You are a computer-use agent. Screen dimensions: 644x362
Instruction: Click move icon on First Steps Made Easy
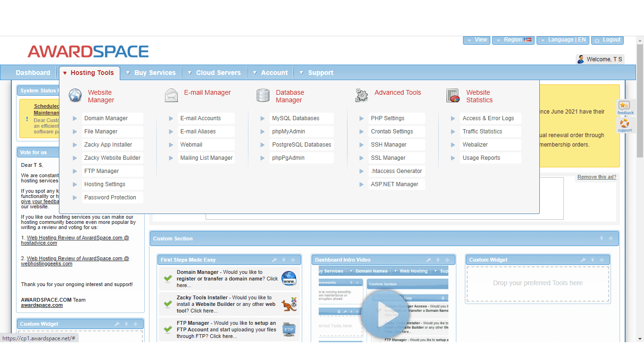(293, 260)
